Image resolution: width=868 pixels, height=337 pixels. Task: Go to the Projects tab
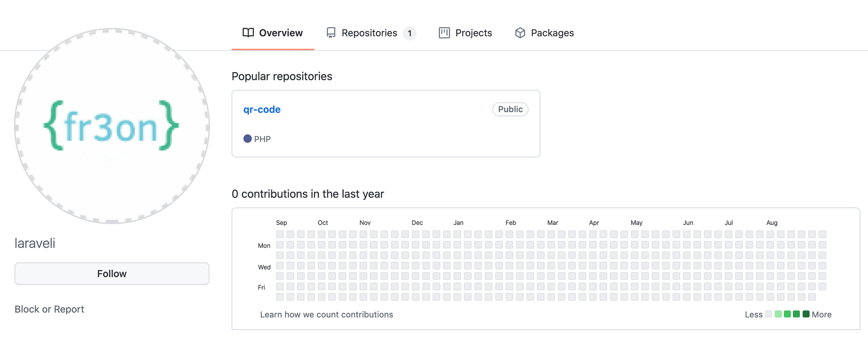tap(473, 33)
